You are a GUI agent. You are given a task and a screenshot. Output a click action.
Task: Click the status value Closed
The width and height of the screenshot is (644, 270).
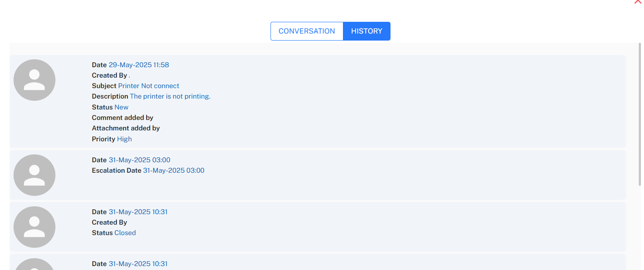coord(125,233)
